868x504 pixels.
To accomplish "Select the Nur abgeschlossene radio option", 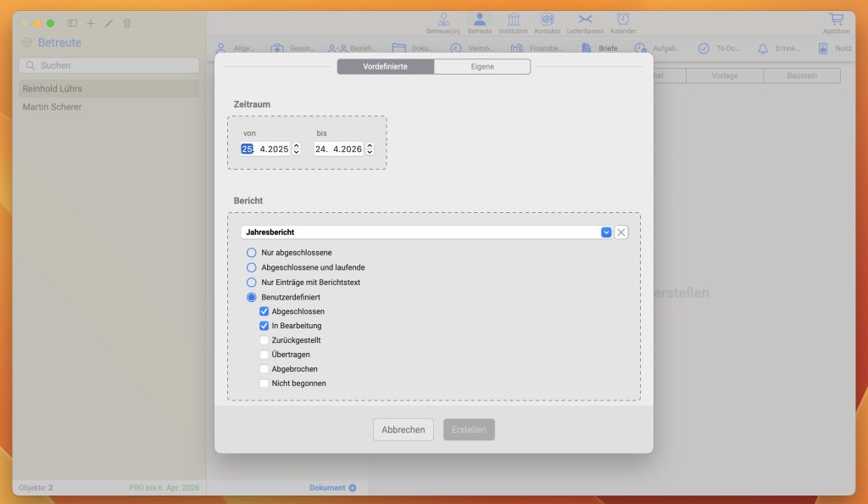I will click(251, 253).
